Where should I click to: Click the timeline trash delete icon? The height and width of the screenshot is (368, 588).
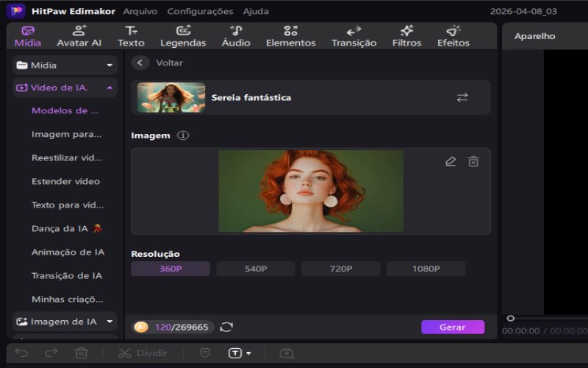(81, 353)
